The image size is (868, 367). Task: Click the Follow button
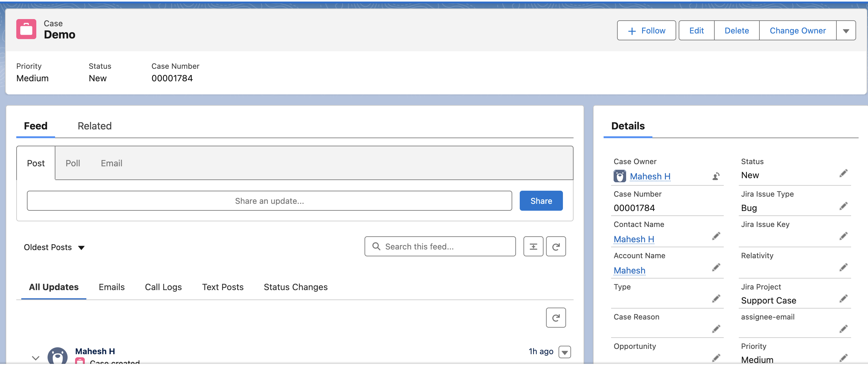click(x=646, y=31)
